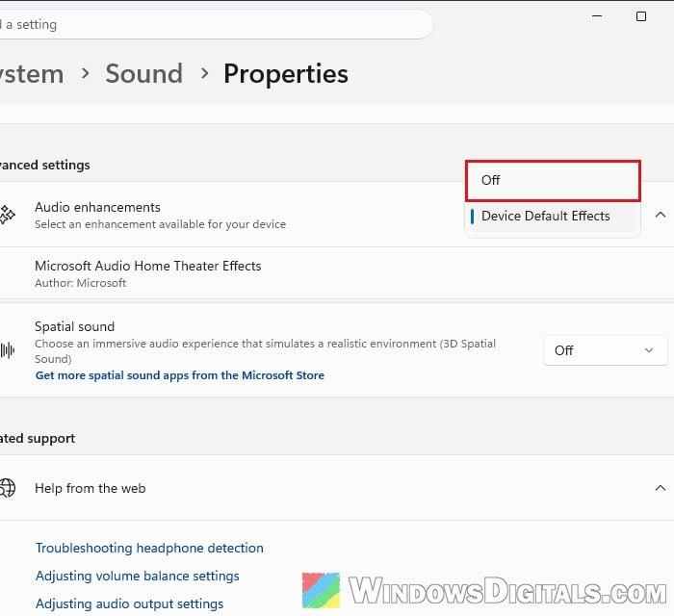Open Troubleshooting headphone detection link
This screenshot has width=674, height=616.
pyautogui.click(x=149, y=548)
